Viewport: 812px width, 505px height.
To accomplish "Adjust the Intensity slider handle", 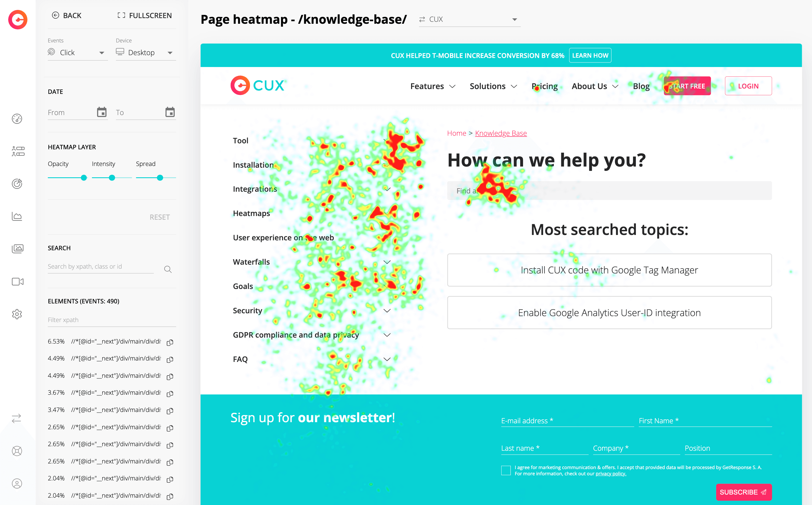I will click(112, 178).
